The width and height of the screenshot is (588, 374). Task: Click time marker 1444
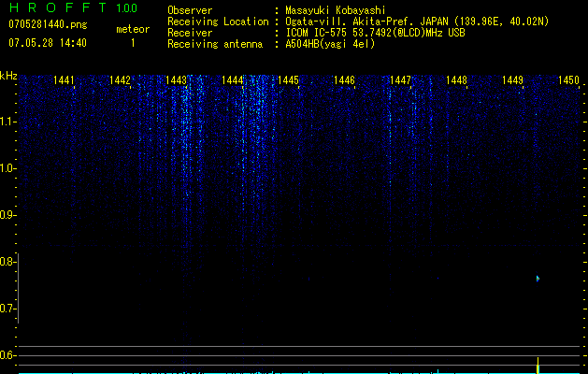(x=232, y=80)
